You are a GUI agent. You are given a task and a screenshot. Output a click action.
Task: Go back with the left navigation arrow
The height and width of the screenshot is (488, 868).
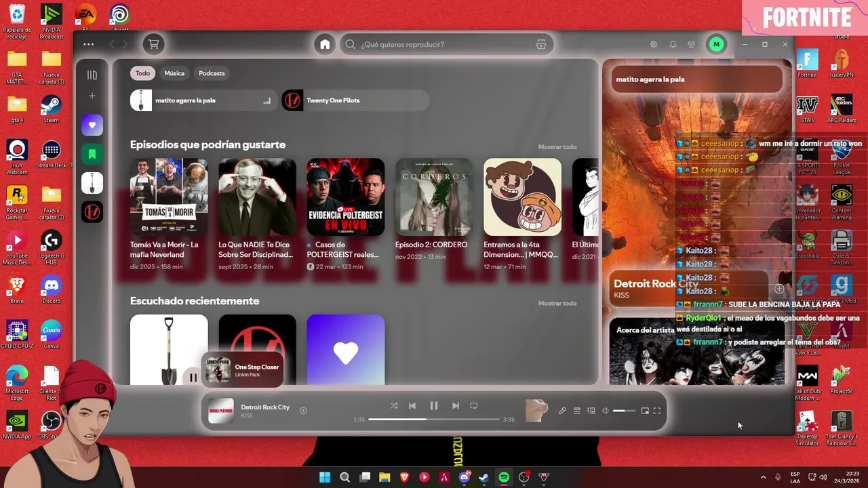(112, 44)
